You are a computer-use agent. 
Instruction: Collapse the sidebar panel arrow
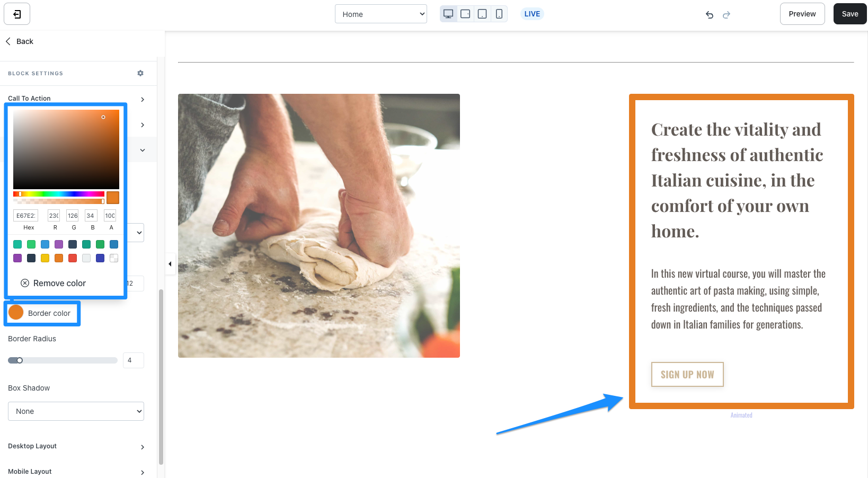click(170, 263)
